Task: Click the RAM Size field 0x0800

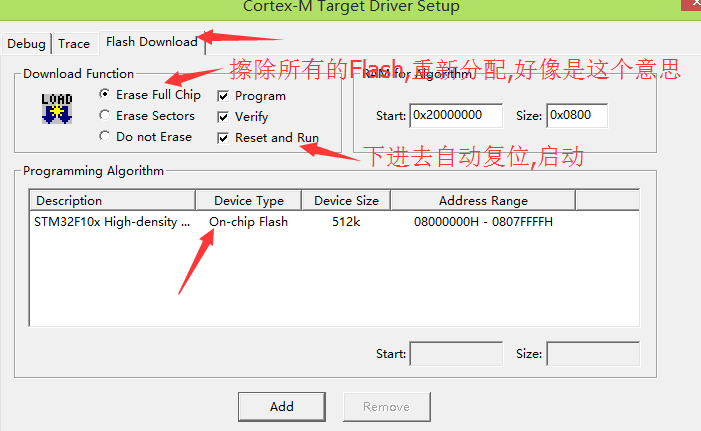Action: coord(577,116)
